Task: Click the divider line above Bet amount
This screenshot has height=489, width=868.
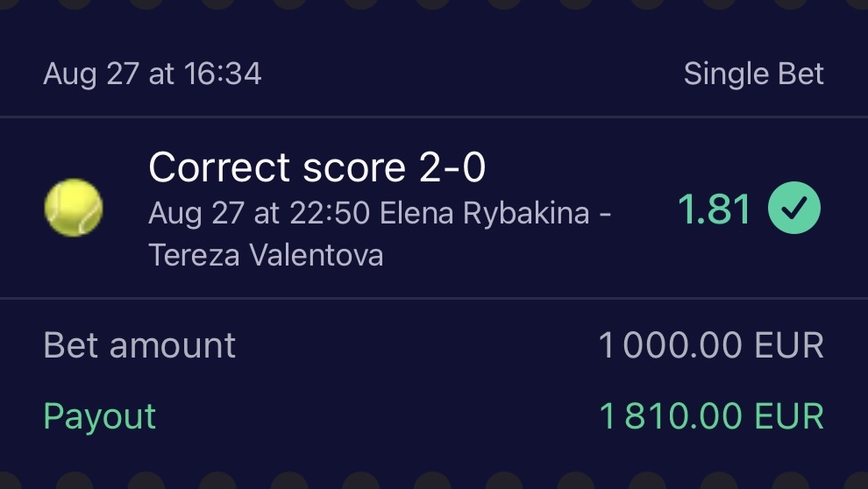Action: 434,298
